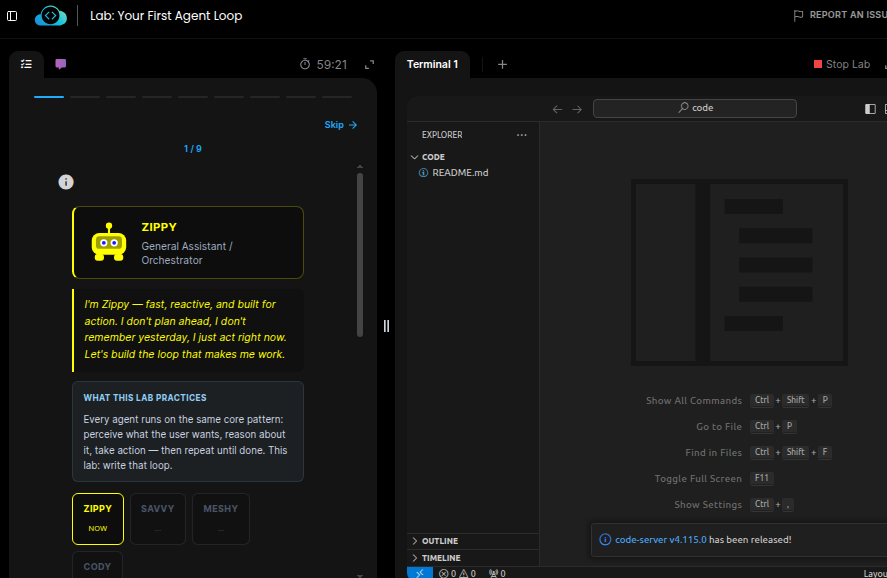The width and height of the screenshot is (887, 578).
Task: Click the remote connection status icon
Action: pos(420,573)
